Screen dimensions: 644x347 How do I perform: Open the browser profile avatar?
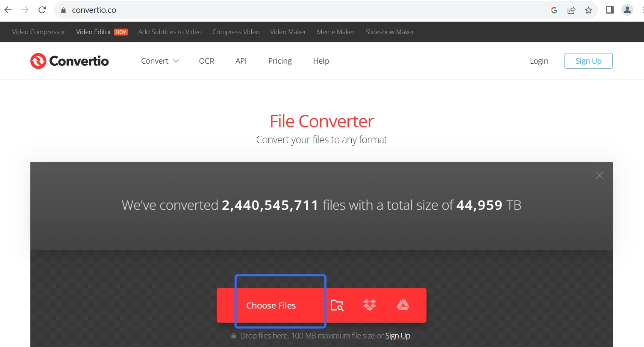pyautogui.click(x=627, y=10)
